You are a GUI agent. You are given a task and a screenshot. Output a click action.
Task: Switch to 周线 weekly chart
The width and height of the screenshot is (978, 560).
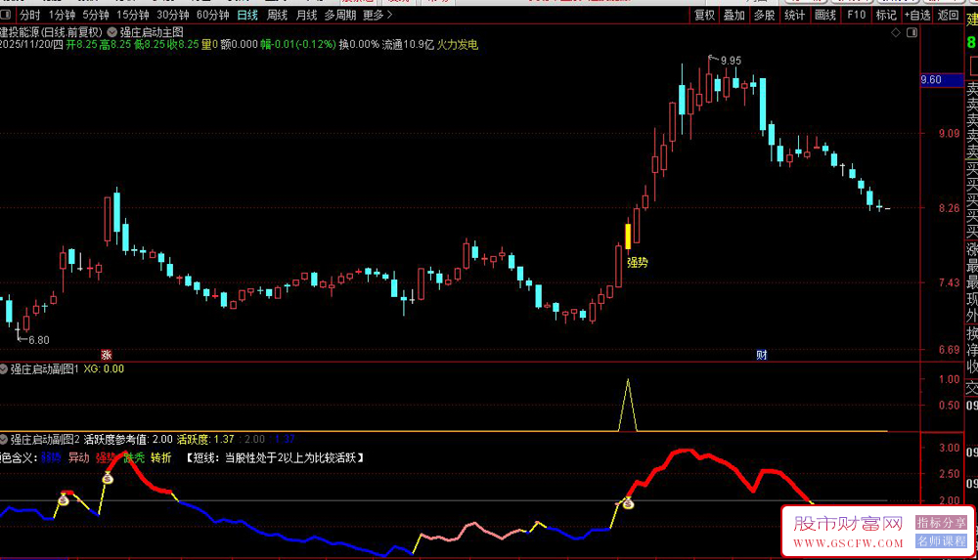[x=277, y=15]
